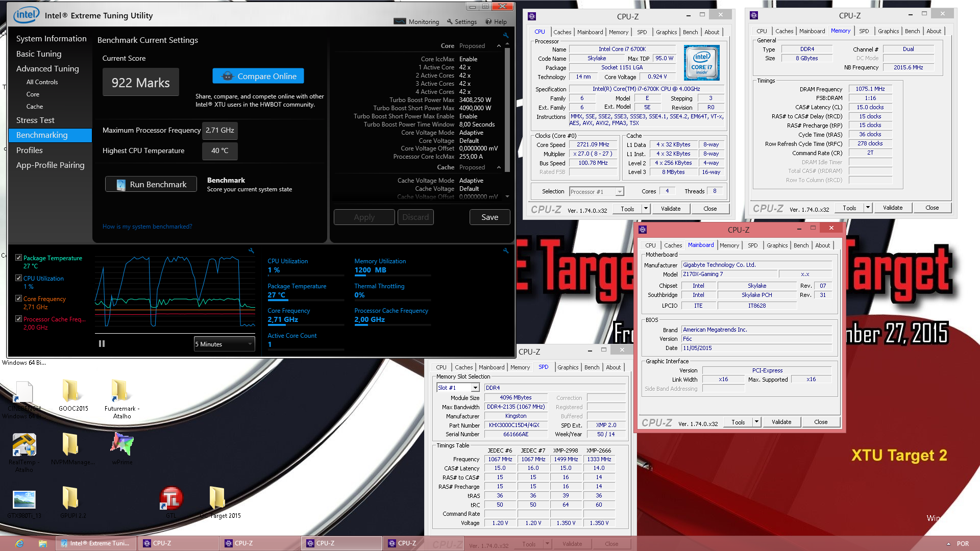980x551 pixels.
Task: Open Tools dropdown arrow in Memory tab window
Action: (868, 208)
